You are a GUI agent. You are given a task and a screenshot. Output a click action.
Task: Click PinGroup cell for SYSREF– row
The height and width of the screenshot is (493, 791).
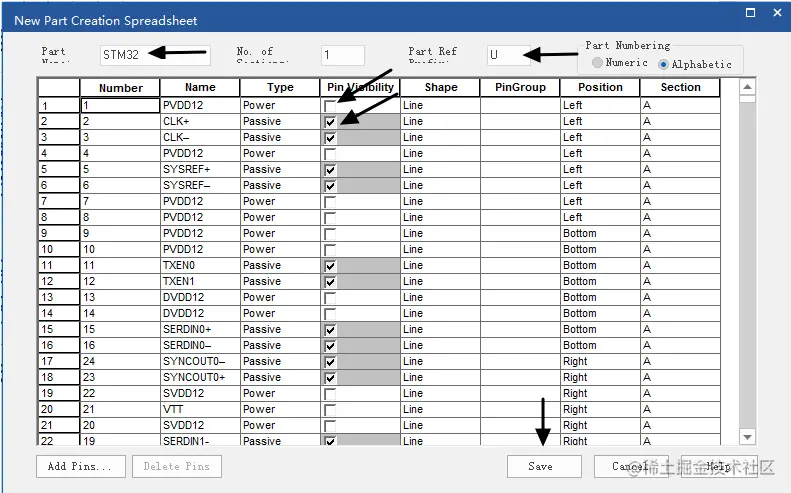click(520, 186)
